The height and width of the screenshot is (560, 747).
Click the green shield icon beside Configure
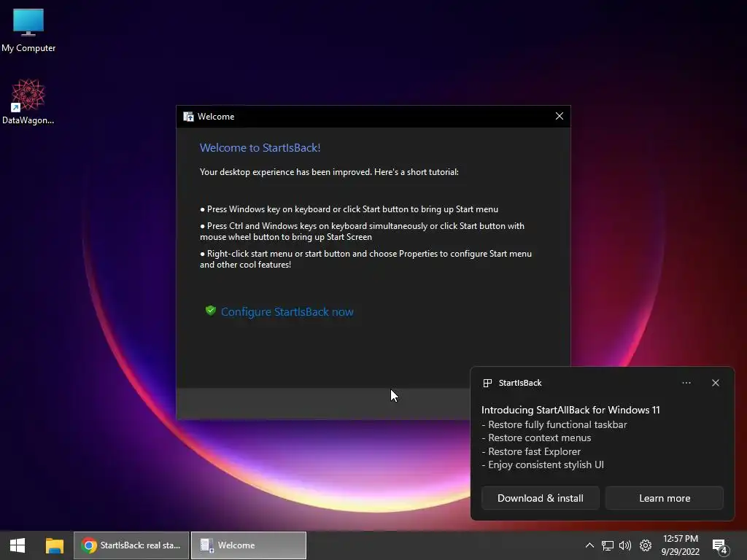tap(211, 311)
